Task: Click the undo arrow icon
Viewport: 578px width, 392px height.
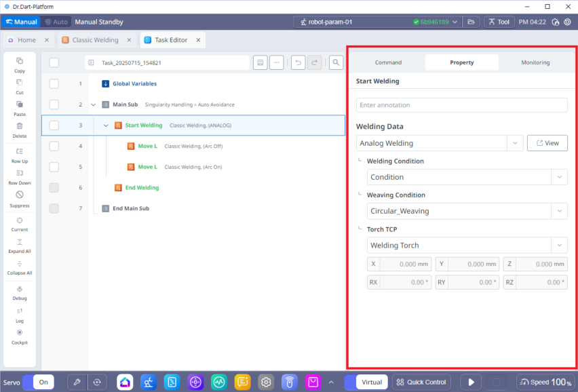Action: coord(298,62)
